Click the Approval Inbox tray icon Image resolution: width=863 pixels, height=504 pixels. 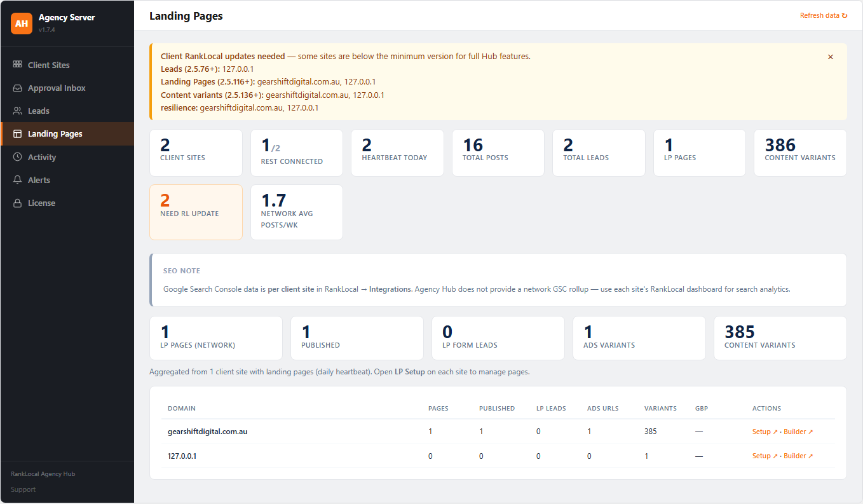(x=17, y=88)
